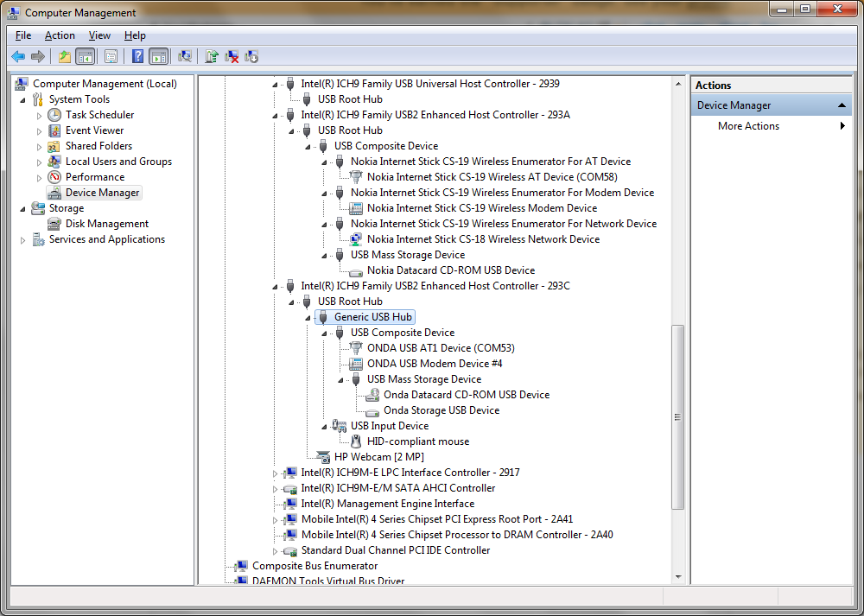Click the Update Driver Software icon
This screenshot has width=864, height=616.
[x=212, y=56]
